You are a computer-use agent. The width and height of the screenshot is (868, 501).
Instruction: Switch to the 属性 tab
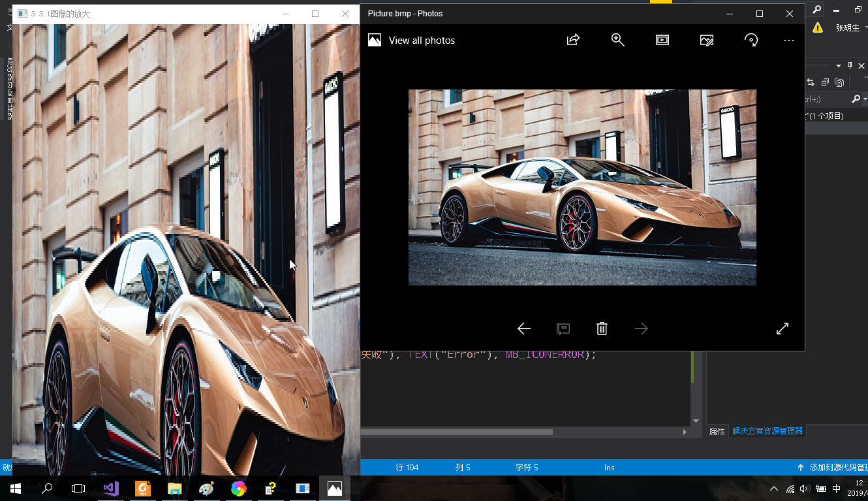pos(717,431)
